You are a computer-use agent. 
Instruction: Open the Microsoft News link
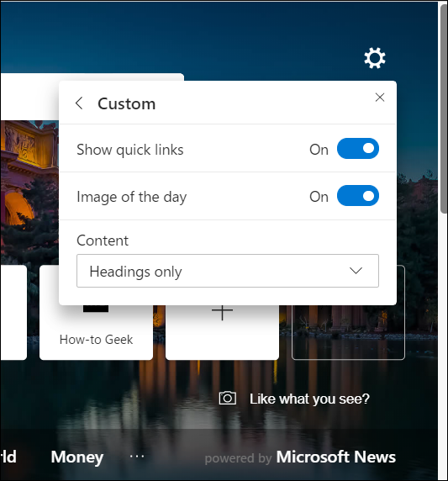335,457
